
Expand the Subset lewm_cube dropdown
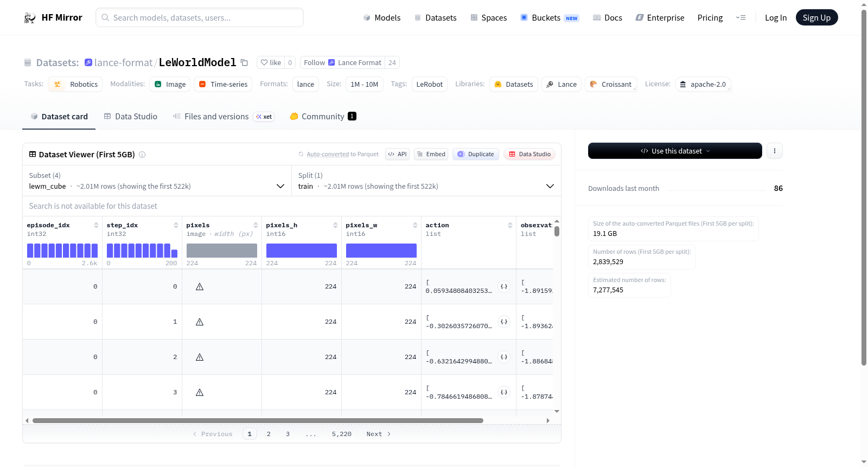tap(157, 181)
